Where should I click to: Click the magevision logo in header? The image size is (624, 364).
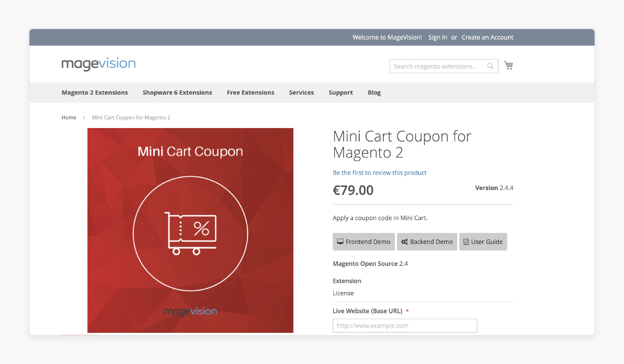(99, 64)
